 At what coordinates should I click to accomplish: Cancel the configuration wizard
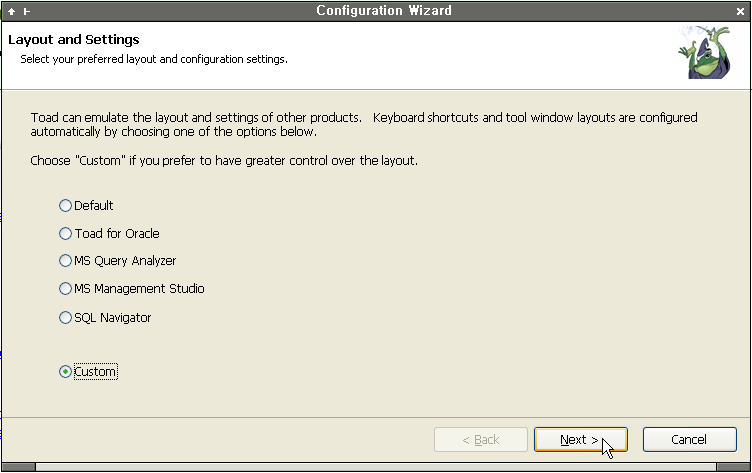(690, 439)
